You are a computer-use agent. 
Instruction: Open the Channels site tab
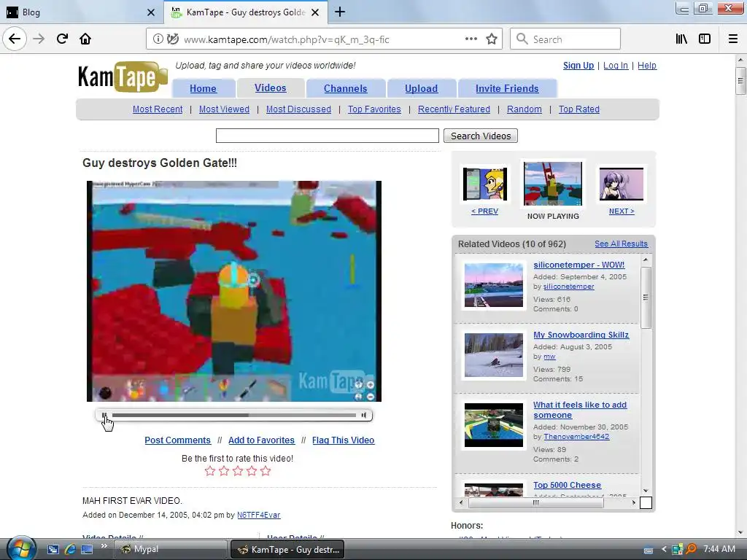[x=345, y=88]
